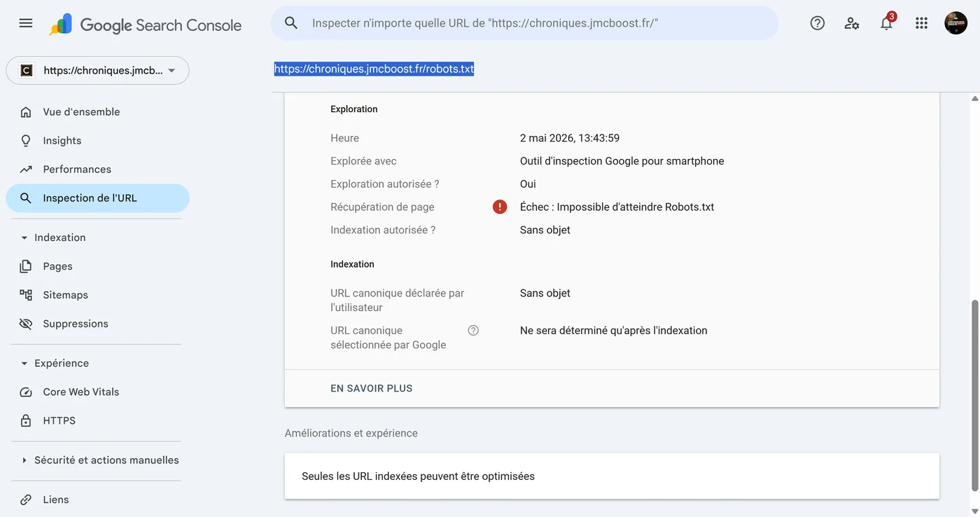This screenshot has width=980, height=517.
Task: Click the 'Exploration' section heading
Action: pos(353,109)
